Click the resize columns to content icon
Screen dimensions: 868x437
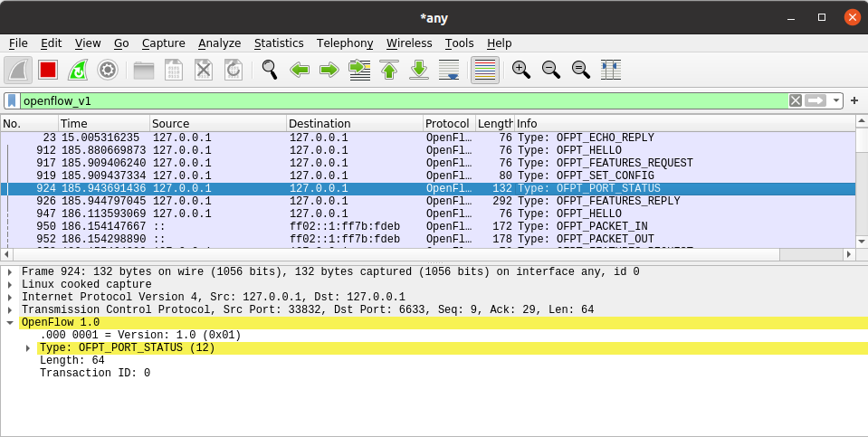click(611, 70)
